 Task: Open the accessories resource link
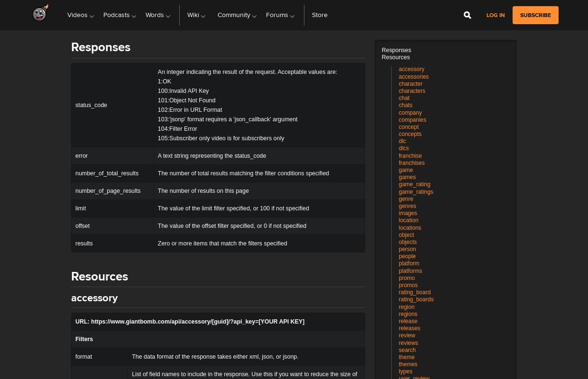pos(413,77)
